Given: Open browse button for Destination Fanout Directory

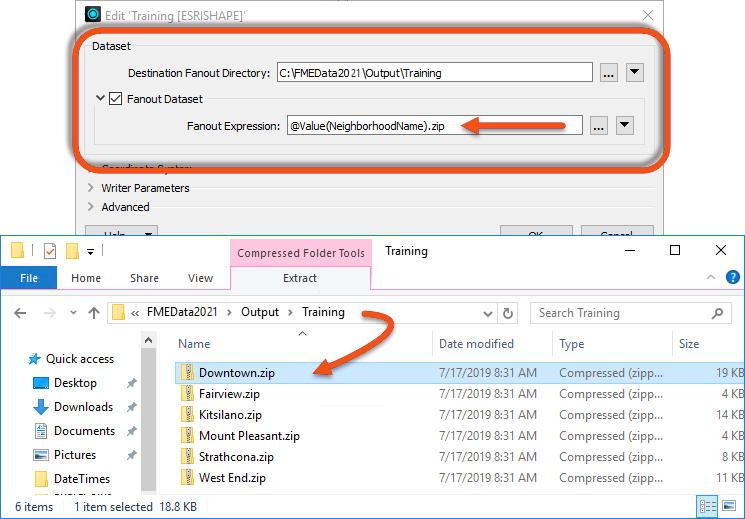Looking at the screenshot, I should click(x=609, y=73).
